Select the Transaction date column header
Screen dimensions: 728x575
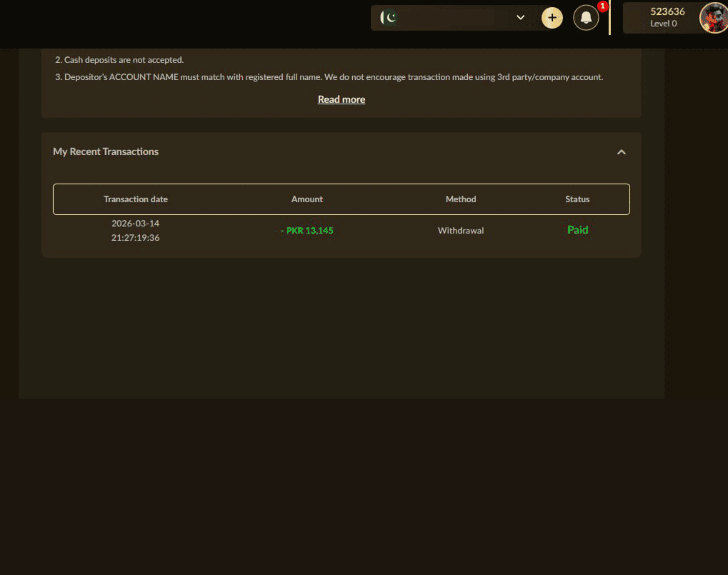click(136, 199)
